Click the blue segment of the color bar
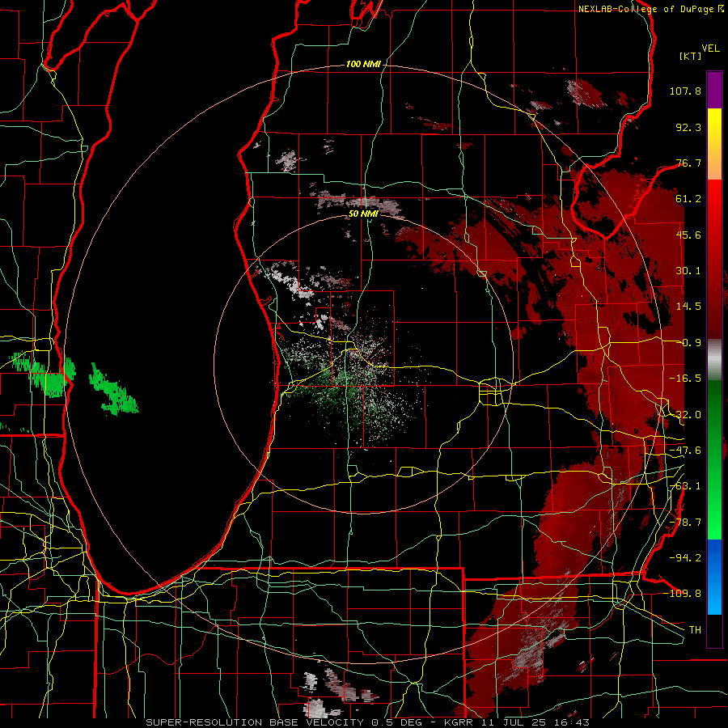The image size is (728, 728). point(714,577)
